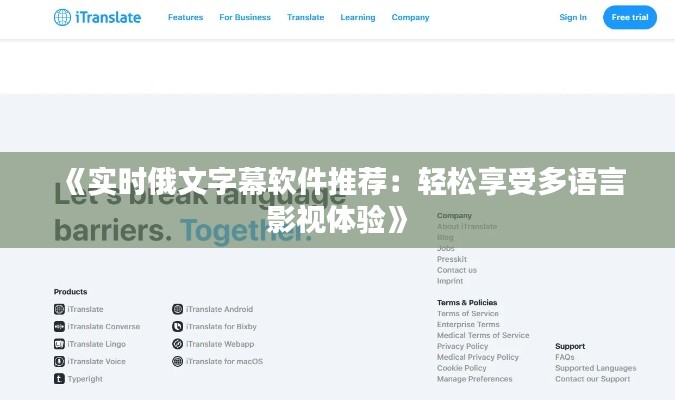675x400 pixels.
Task: Open the Jobs link
Action: 446,248
